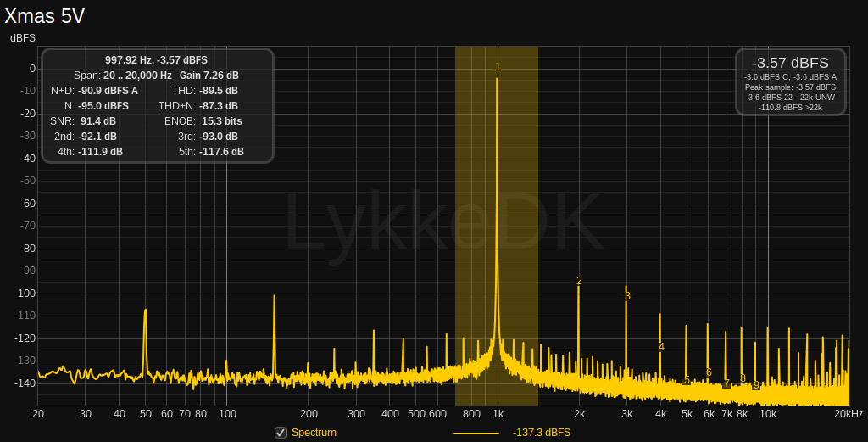This screenshot has width=868, height=442.
Task: Click the 50 Hz mains hum peak
Action: click(145, 344)
